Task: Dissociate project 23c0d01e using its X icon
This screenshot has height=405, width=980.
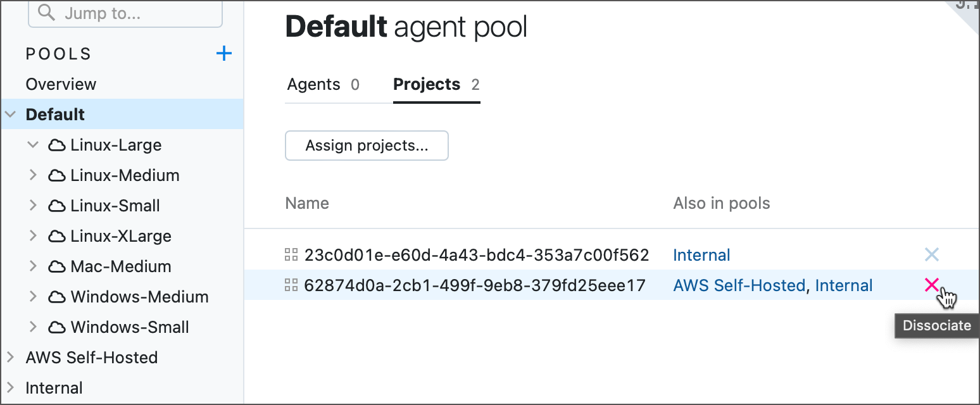Action: tap(932, 254)
